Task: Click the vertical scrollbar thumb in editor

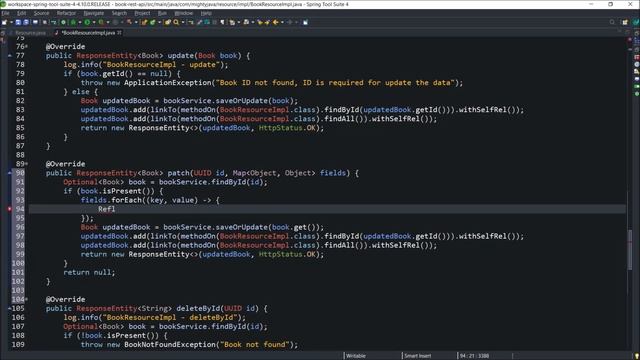Action: tap(630, 250)
